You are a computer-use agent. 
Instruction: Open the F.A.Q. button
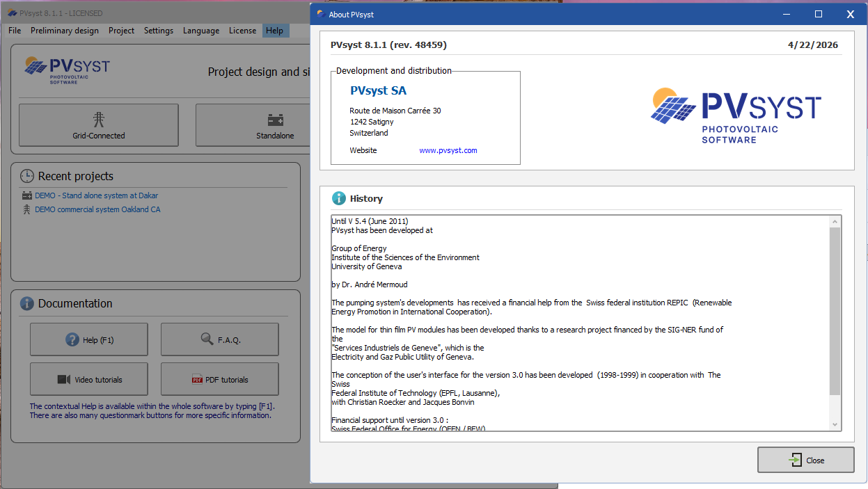tap(220, 339)
